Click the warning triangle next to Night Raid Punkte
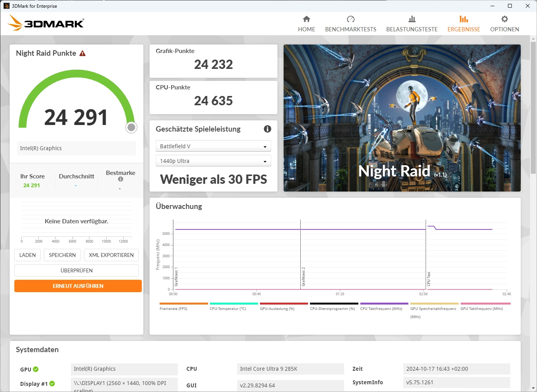This screenshot has height=392, width=537. click(83, 53)
